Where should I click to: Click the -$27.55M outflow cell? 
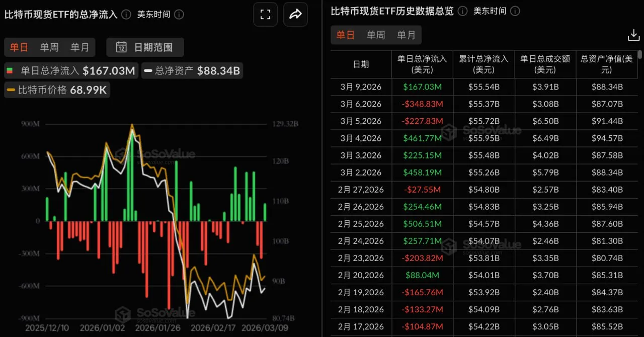422,190
